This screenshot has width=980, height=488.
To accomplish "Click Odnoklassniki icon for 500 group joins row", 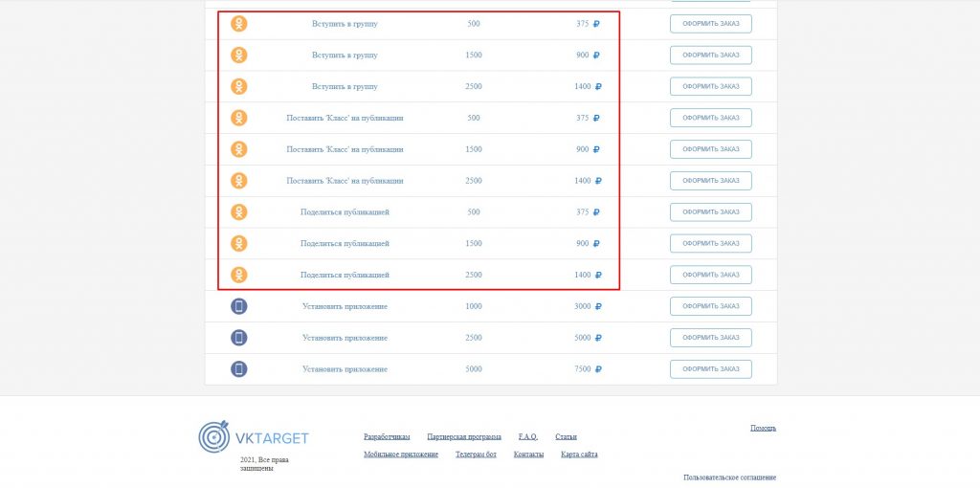I will (239, 24).
